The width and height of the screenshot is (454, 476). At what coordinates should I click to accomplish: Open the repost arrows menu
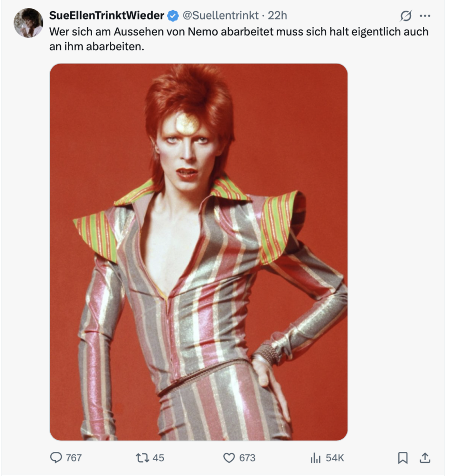click(x=142, y=457)
